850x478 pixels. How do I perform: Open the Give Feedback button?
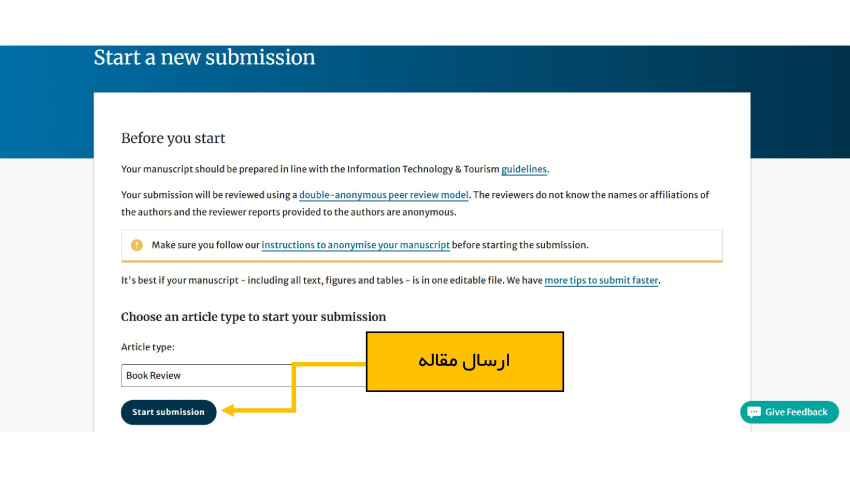pyautogui.click(x=789, y=412)
